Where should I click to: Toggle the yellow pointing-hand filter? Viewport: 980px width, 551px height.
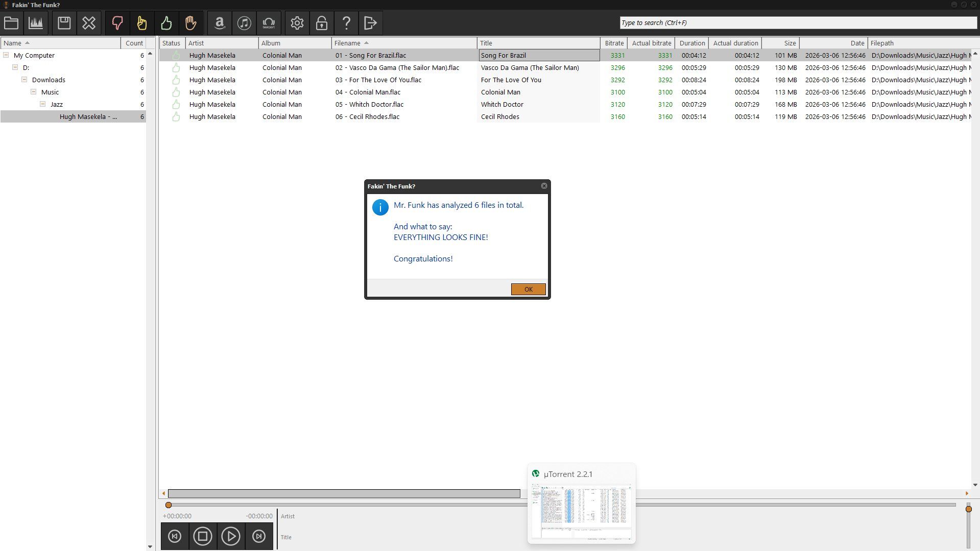(141, 23)
